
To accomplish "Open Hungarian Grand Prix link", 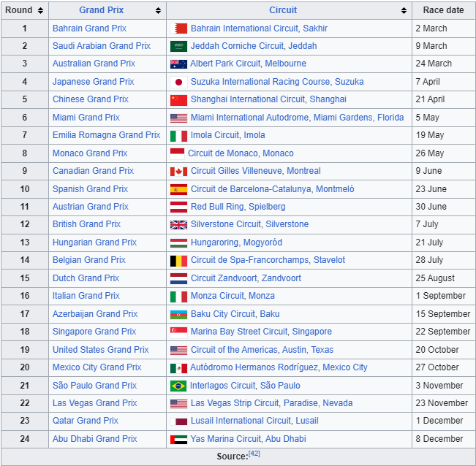I will pos(94,242).
